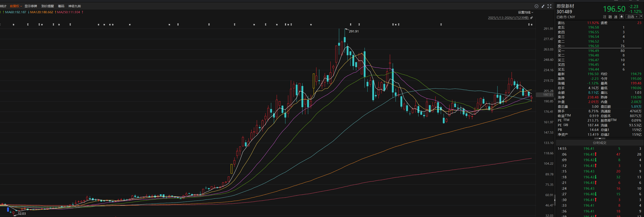
Task: Expand the 设置均线 moving average settings
Action: [525, 12]
